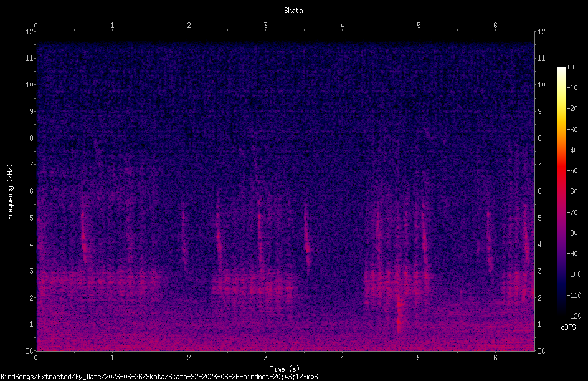588x381 pixels.
Task: Click '11' on the left frequency axis
Action: 29,58
